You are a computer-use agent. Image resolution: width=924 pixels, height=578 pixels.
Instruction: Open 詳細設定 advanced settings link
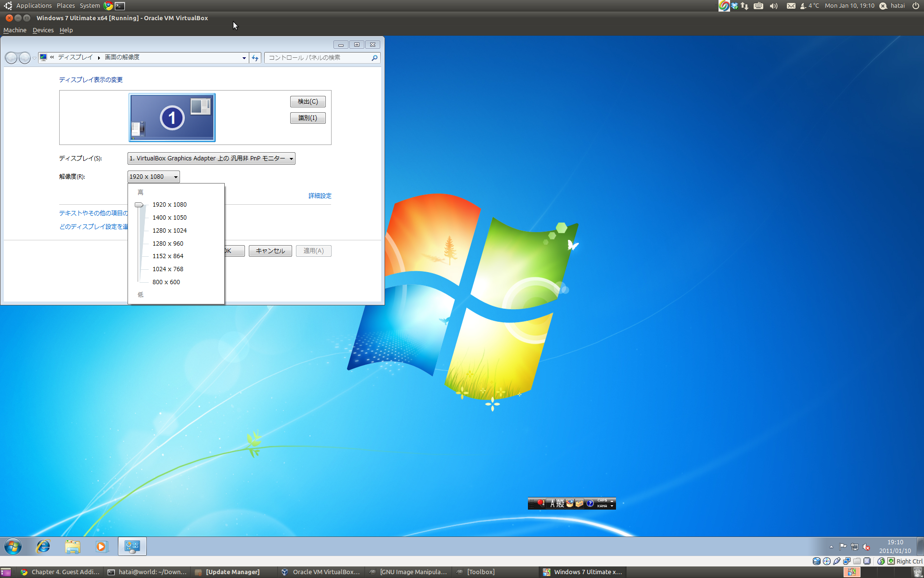click(320, 196)
